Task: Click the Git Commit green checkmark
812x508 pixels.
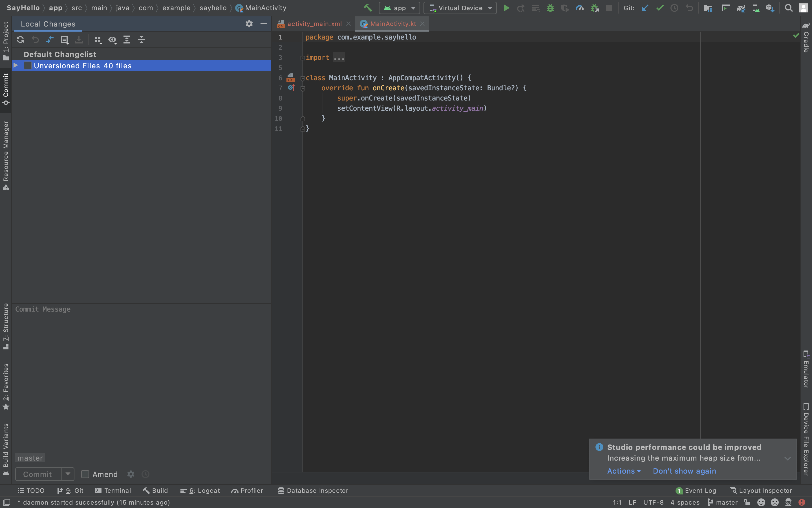Action: coord(660,8)
